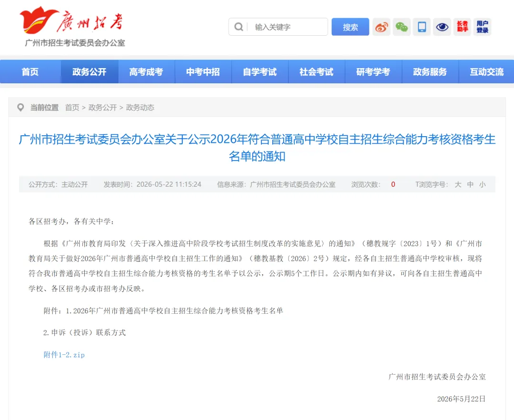Open the 互动交流 nav tab
This screenshot has height=420, width=514.
(486, 72)
